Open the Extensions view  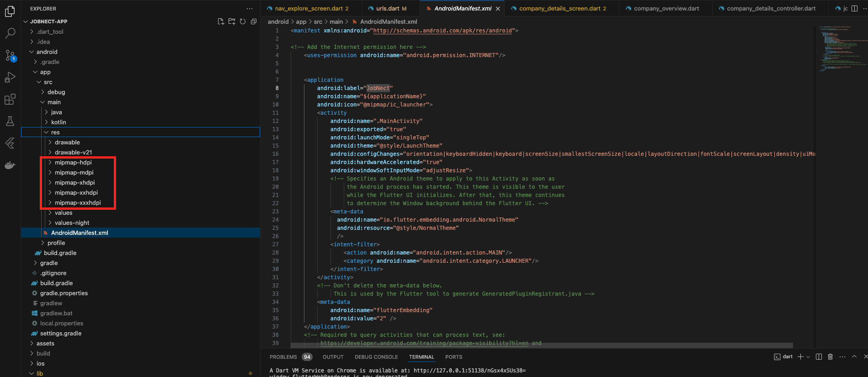[10, 99]
